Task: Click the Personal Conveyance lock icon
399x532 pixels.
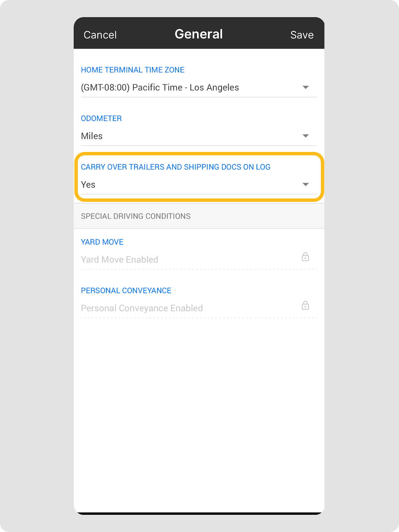Action: 305,306
